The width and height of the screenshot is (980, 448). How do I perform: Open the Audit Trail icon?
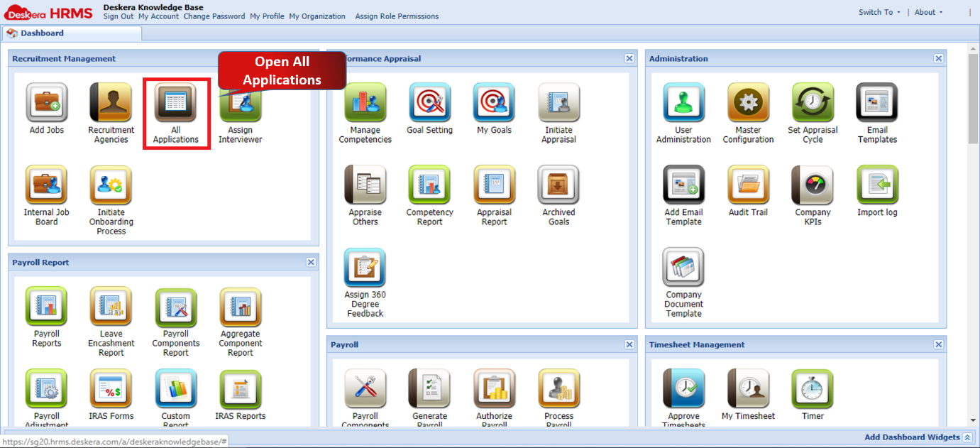[748, 186]
